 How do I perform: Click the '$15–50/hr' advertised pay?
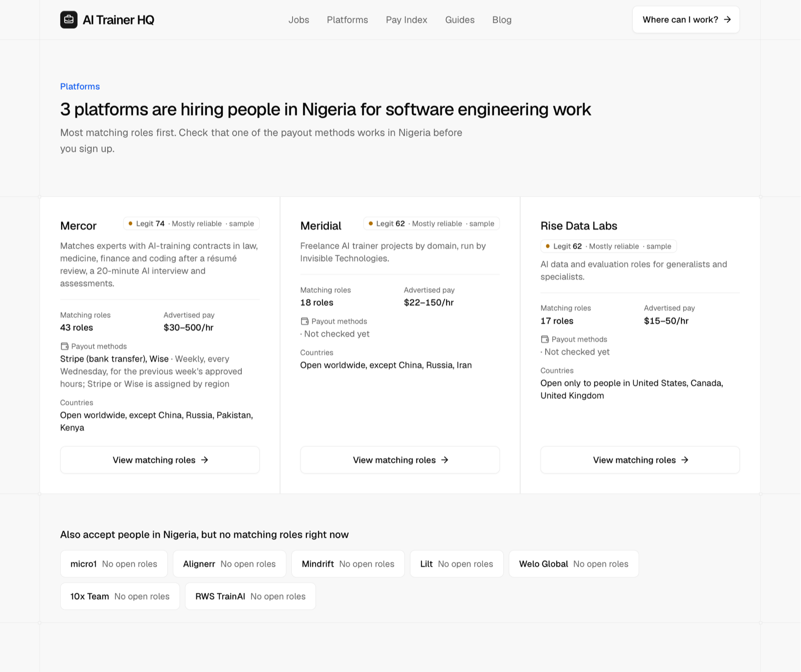[666, 321]
